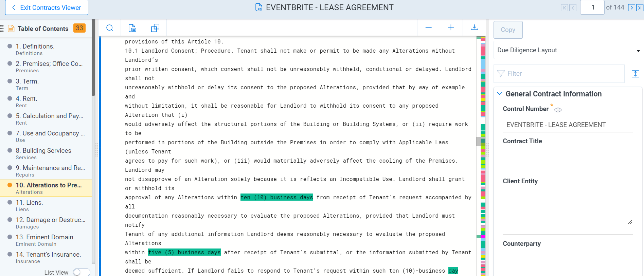Toggle Control Number visibility eye icon
This screenshot has width=644, height=276.
pos(558,110)
